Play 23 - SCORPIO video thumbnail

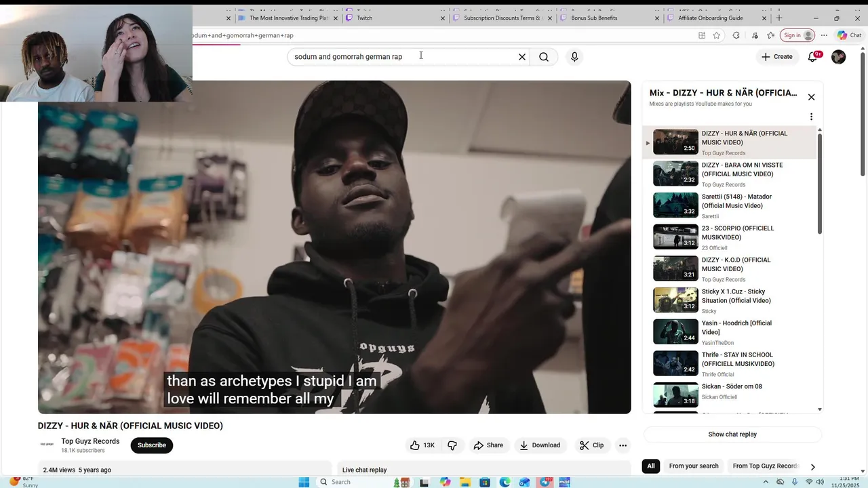pyautogui.click(x=675, y=237)
